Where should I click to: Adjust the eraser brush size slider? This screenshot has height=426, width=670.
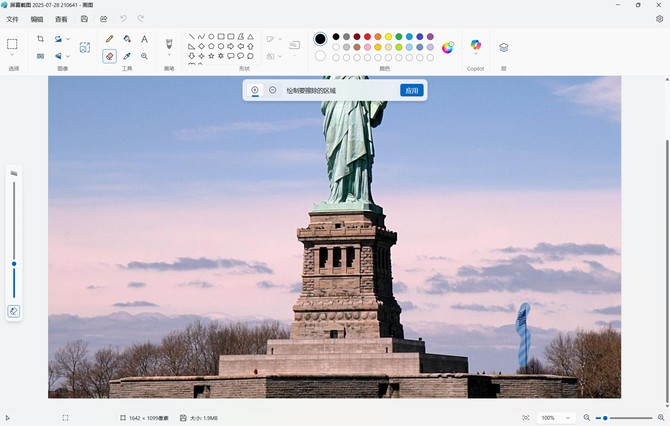click(14, 264)
